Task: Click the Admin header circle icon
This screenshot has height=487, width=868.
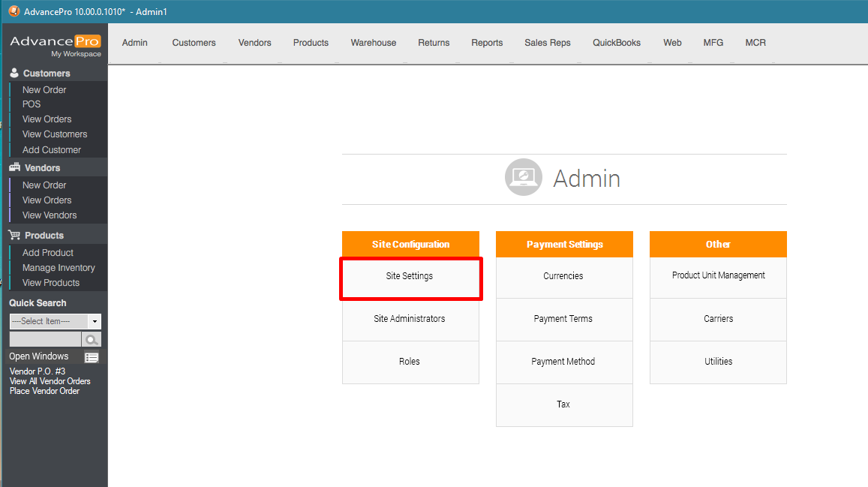Action: (523, 178)
